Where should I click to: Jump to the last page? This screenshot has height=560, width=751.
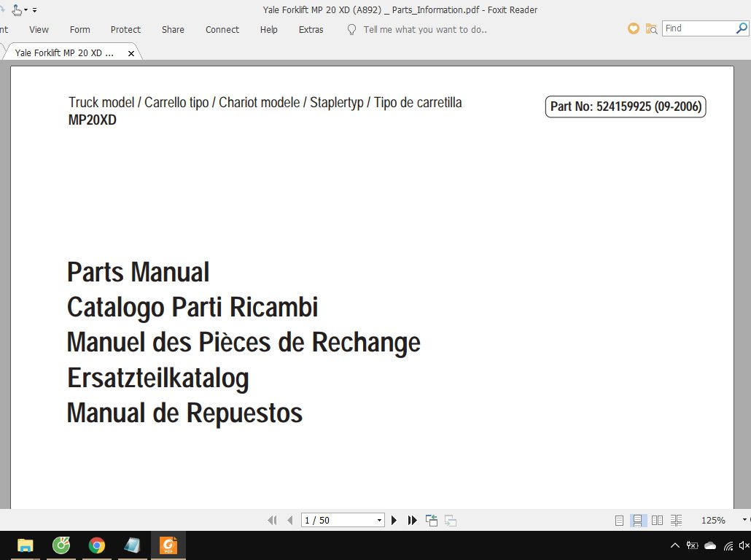pyautogui.click(x=412, y=520)
